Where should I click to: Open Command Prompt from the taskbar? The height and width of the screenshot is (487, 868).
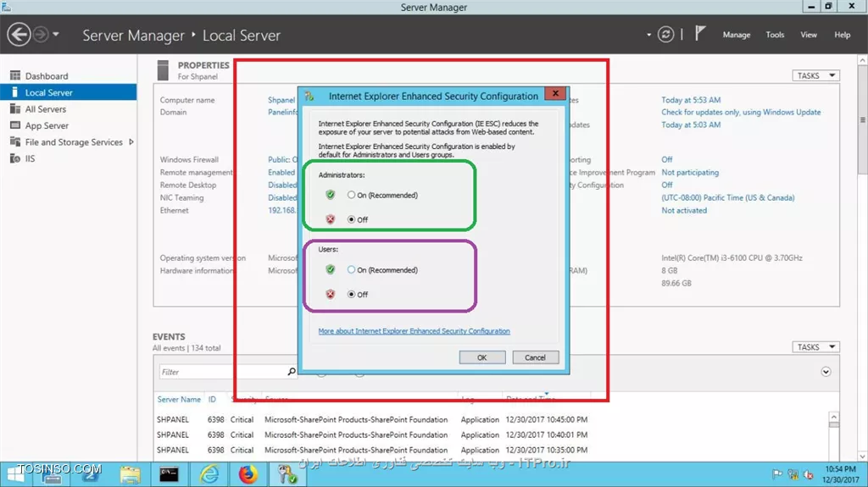coord(169,475)
